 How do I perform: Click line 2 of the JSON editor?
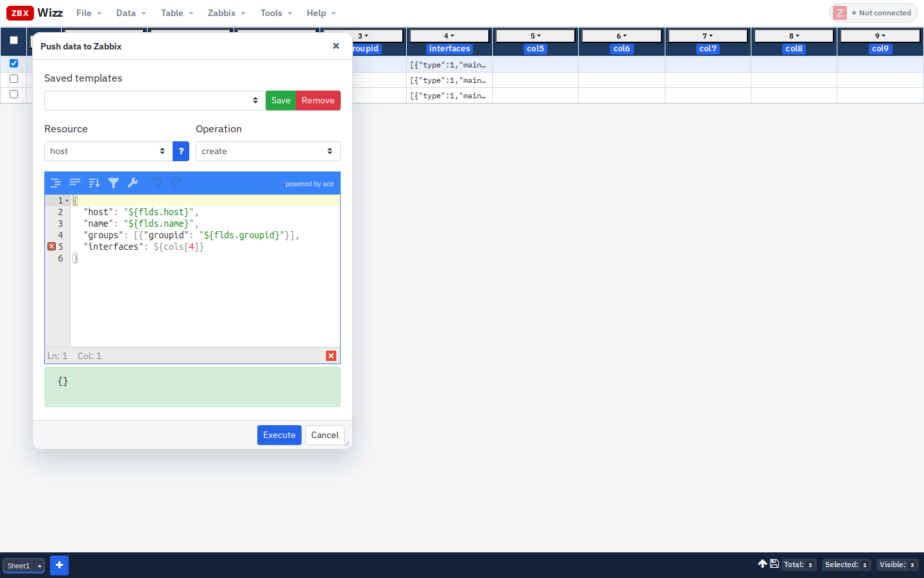pos(205,212)
